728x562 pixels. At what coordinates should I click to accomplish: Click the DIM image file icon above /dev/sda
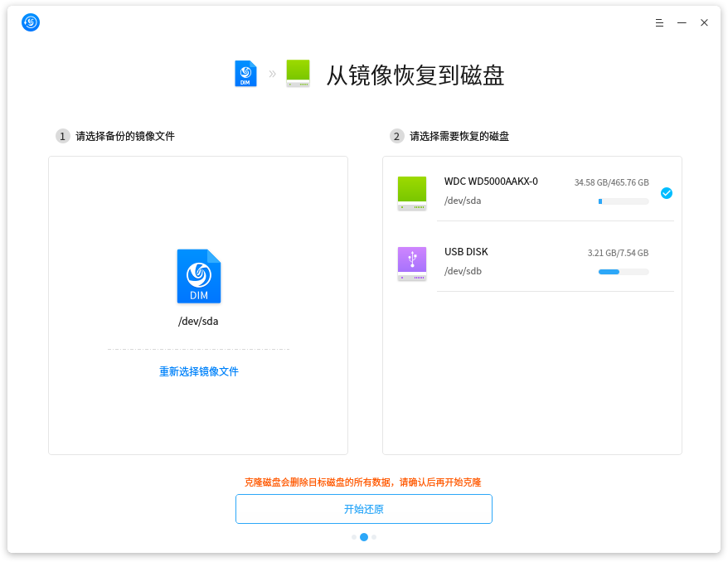(x=198, y=276)
